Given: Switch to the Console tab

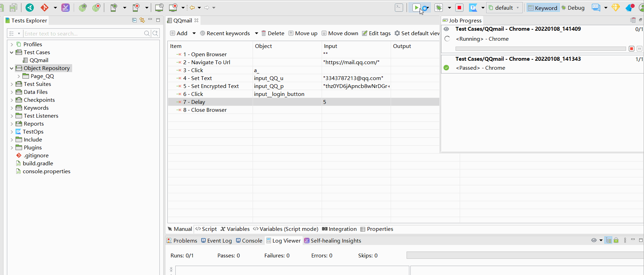Looking at the screenshot, I should click(249, 241).
